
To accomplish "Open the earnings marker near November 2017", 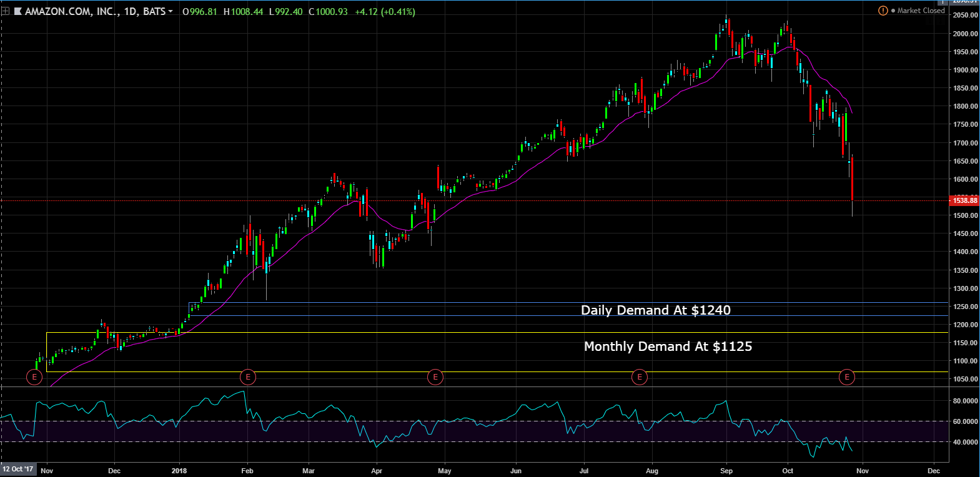I will (34, 377).
